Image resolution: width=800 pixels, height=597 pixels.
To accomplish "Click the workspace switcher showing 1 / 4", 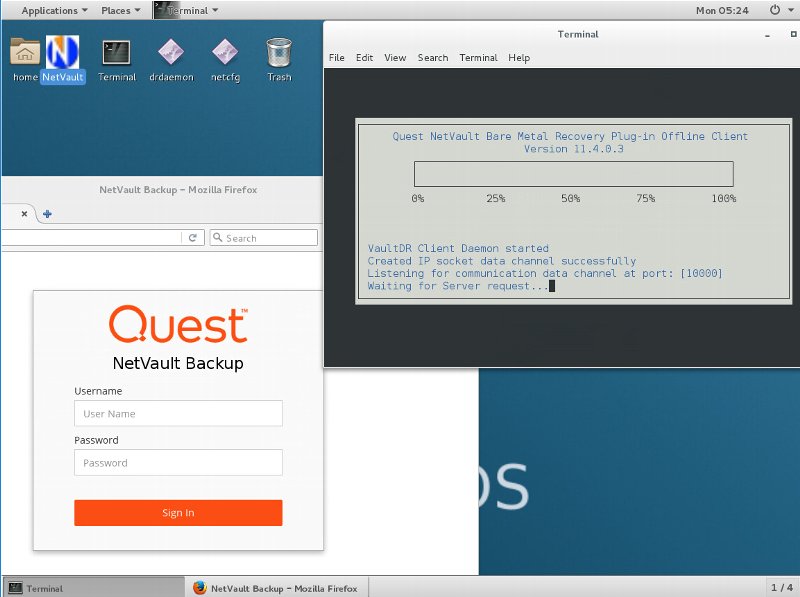I will [x=782, y=588].
